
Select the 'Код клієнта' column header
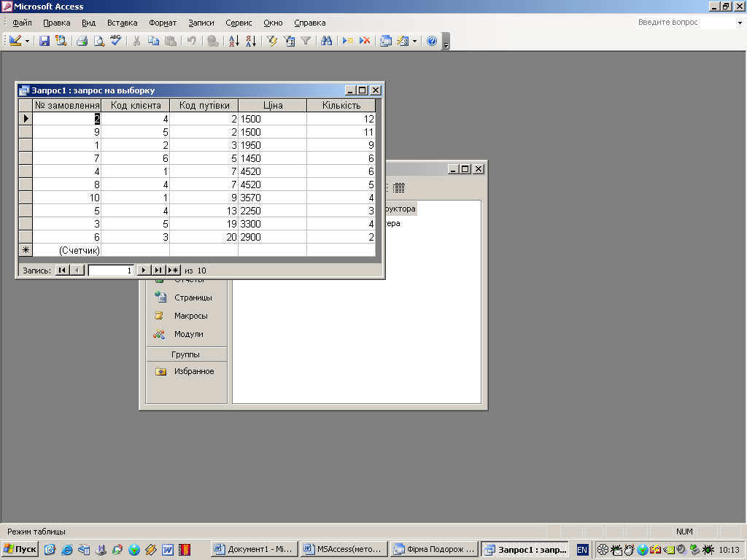coord(136,105)
